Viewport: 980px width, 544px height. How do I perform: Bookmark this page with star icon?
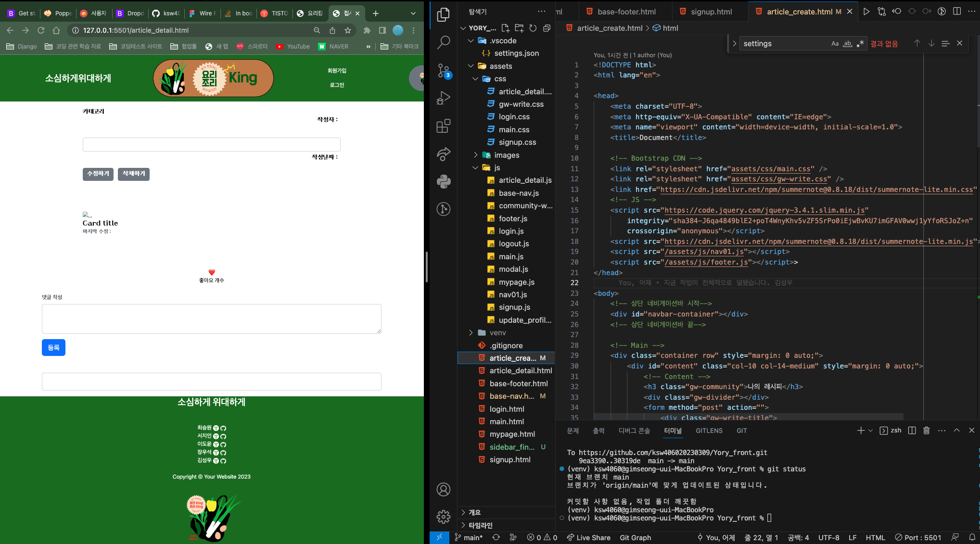[x=348, y=30]
